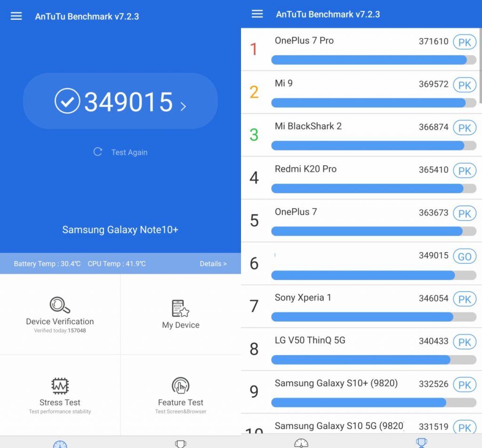This screenshot has width=482, height=448.
Task: Tap Test Again text
Action: (129, 152)
